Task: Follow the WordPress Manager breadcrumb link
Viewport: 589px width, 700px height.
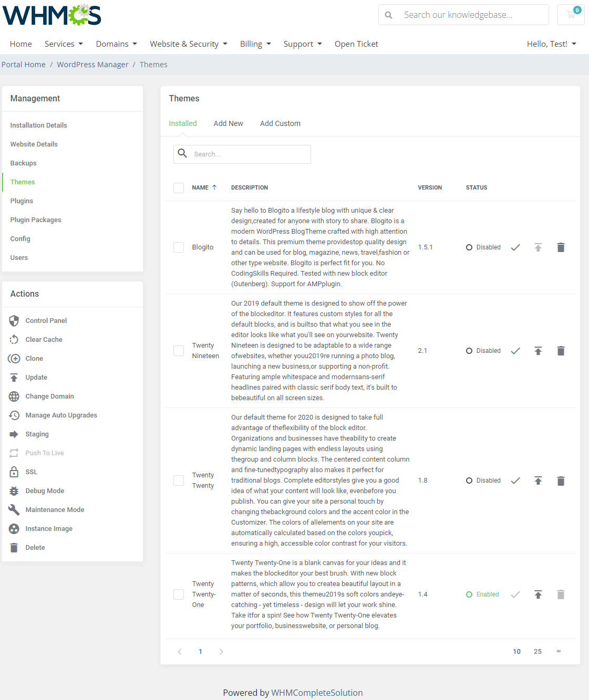Action: pos(92,65)
